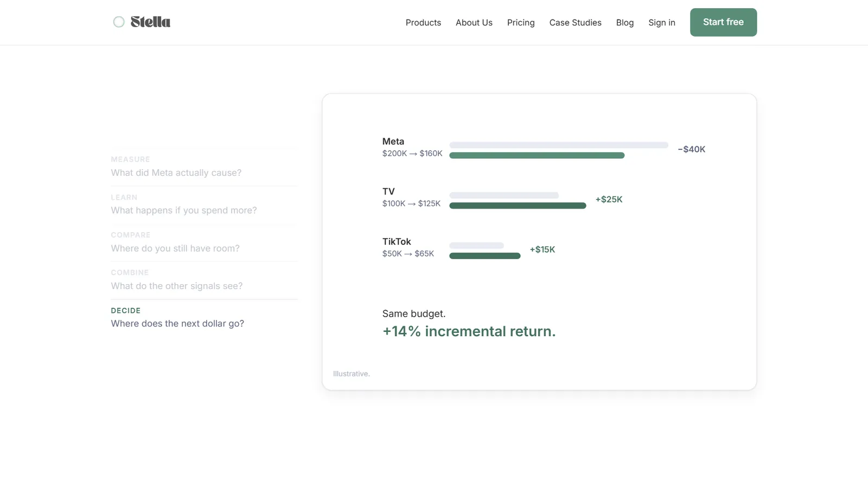Go to About Us page
Viewport: 868px width, 488px height.
point(474,22)
